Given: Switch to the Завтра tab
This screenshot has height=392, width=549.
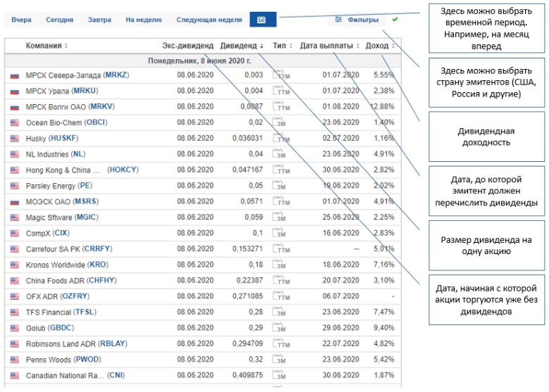Looking at the screenshot, I should click(x=99, y=20).
